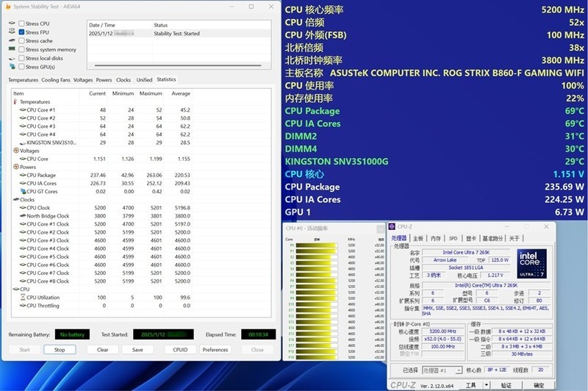Image resolution: width=588 pixels, height=391 pixels.
Task: Open the 主板 tab in CPU-Z
Action: click(x=418, y=238)
